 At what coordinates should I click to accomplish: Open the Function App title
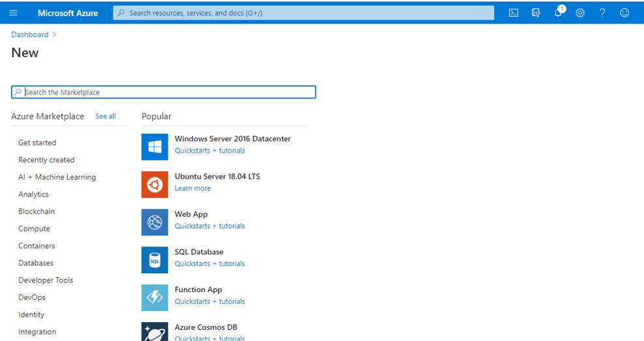tap(198, 289)
